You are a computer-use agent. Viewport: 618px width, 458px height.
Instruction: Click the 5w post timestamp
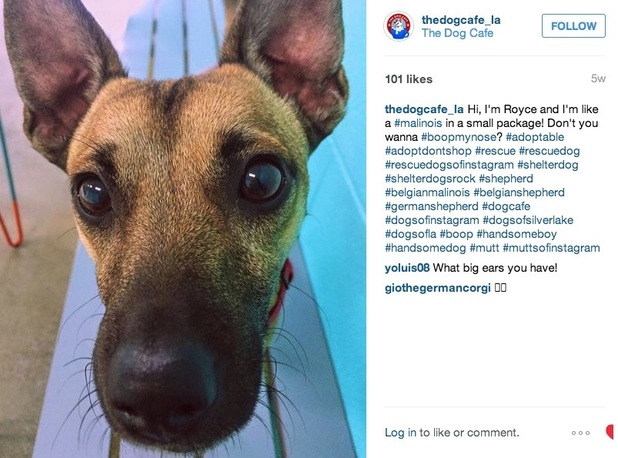click(598, 78)
